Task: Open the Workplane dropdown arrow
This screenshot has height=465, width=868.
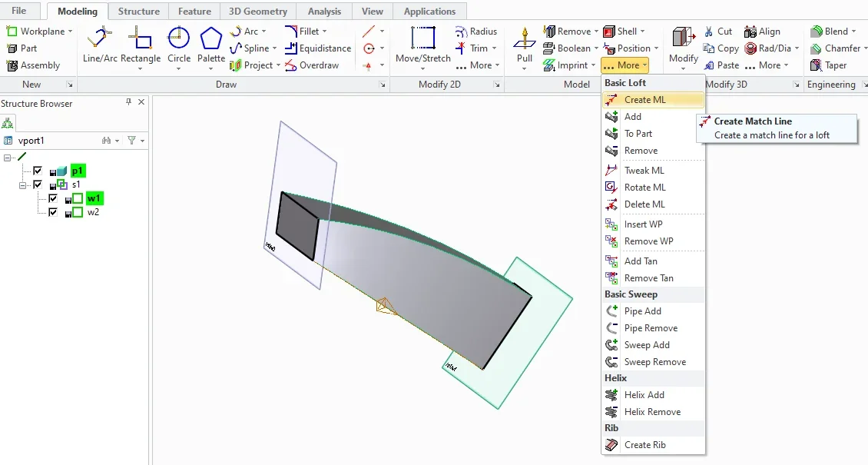Action: pos(71,32)
